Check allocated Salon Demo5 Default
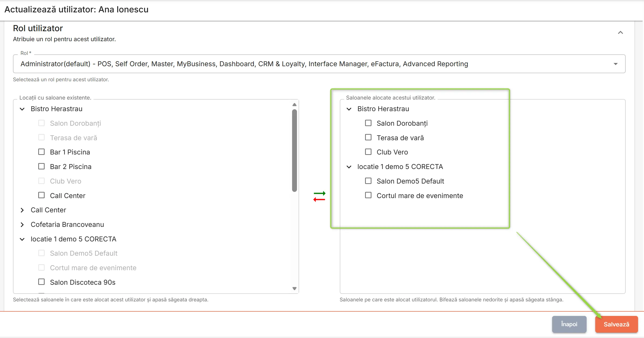This screenshot has width=644, height=338. tap(368, 181)
